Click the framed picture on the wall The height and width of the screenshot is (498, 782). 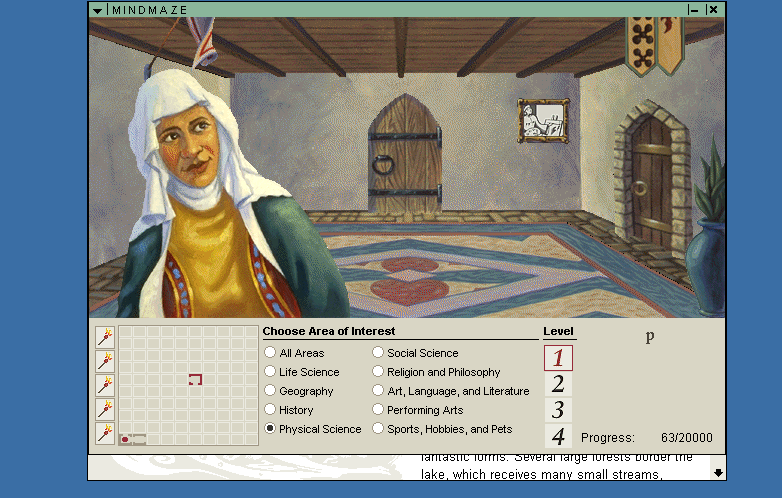(x=544, y=121)
